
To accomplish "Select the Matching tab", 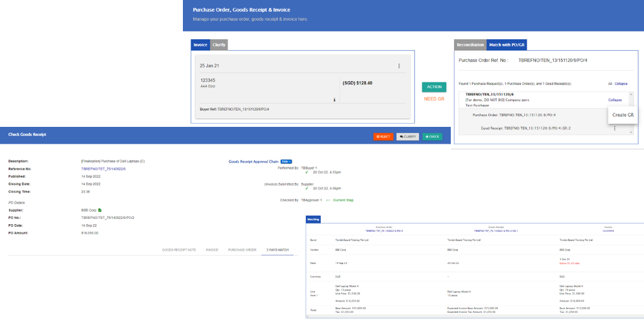I will point(314,220).
